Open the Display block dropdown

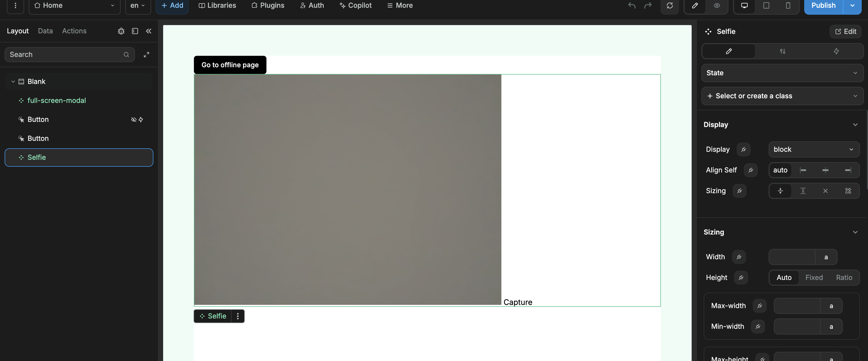pos(814,149)
